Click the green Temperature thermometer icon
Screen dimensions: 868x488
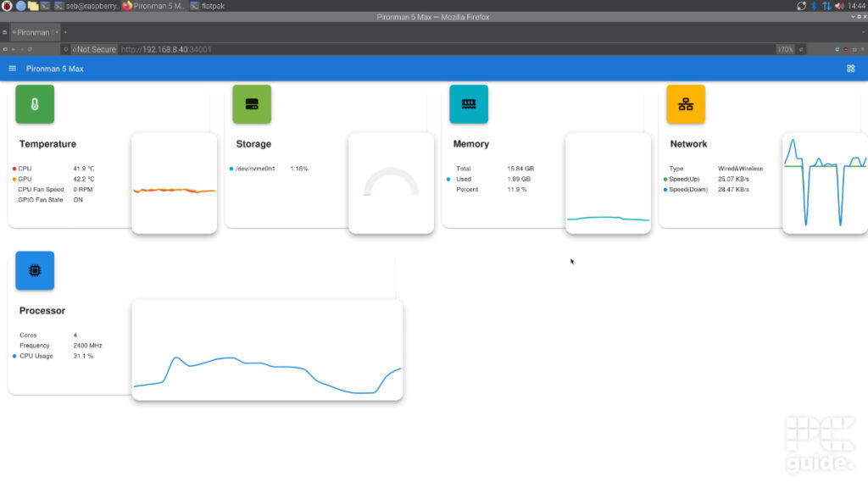point(35,104)
